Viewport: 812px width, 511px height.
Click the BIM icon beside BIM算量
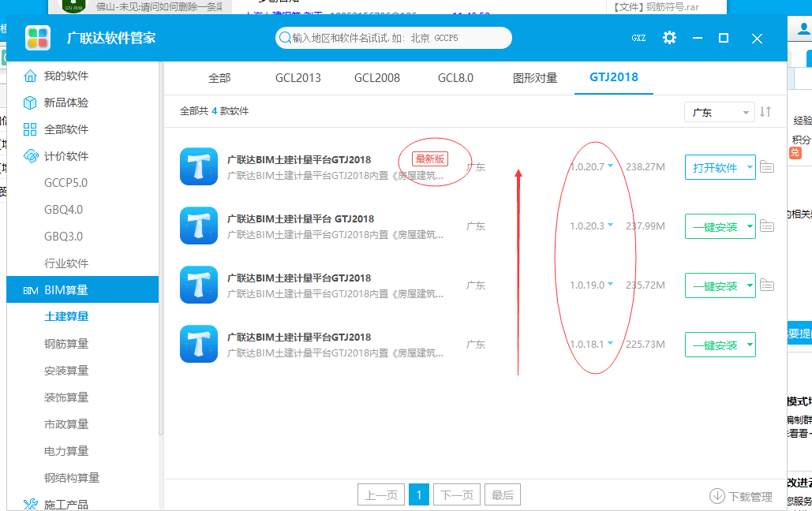click(x=31, y=290)
